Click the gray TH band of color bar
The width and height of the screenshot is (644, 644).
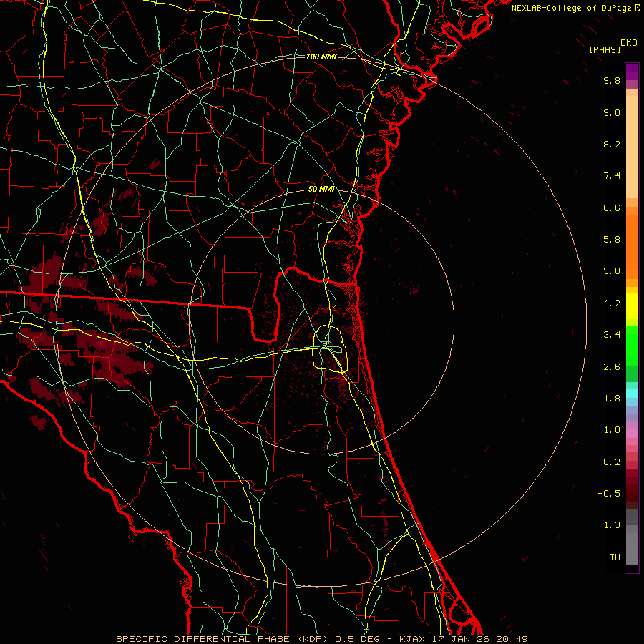(632, 549)
